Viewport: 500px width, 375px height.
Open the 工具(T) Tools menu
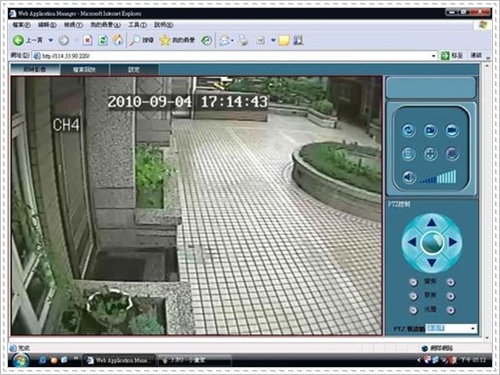coord(138,25)
